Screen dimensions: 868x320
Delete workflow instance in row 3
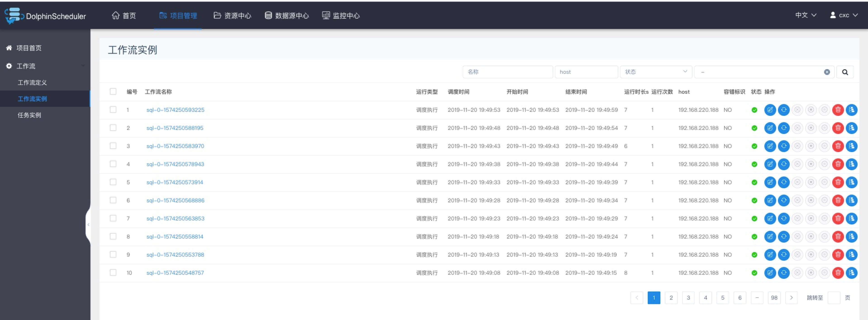click(838, 146)
